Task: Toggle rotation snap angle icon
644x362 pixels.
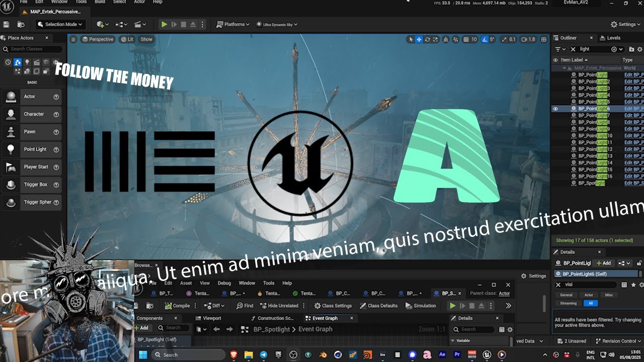Action: [485, 39]
